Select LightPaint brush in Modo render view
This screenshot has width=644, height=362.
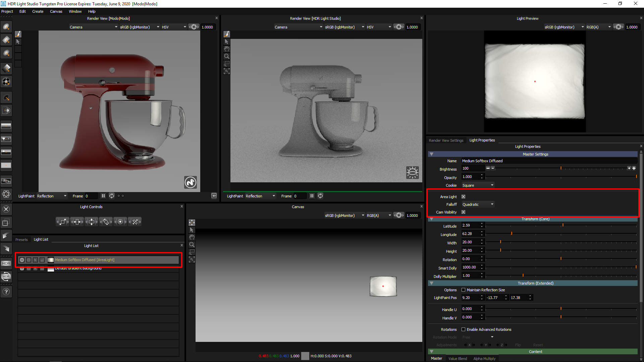coord(18,34)
